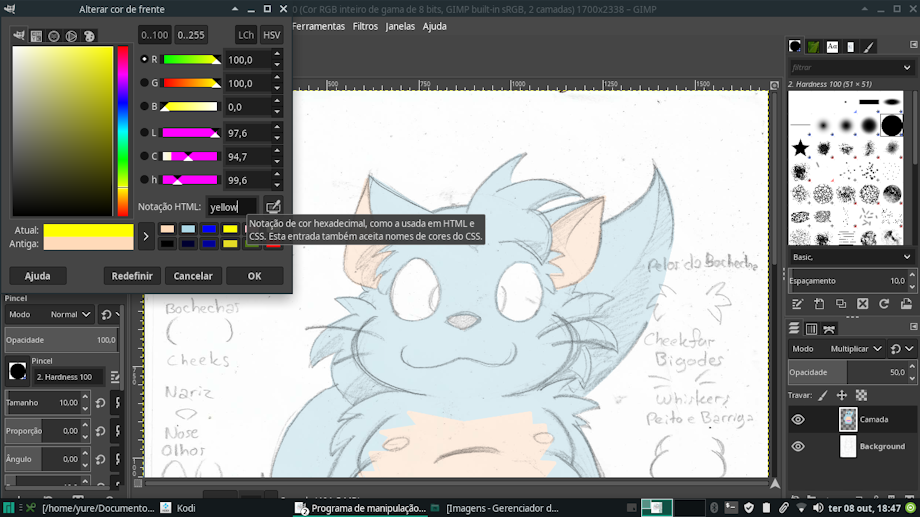This screenshot has height=517, width=920.
Task: Open the Patterns tab in right dock
Action: point(813,46)
